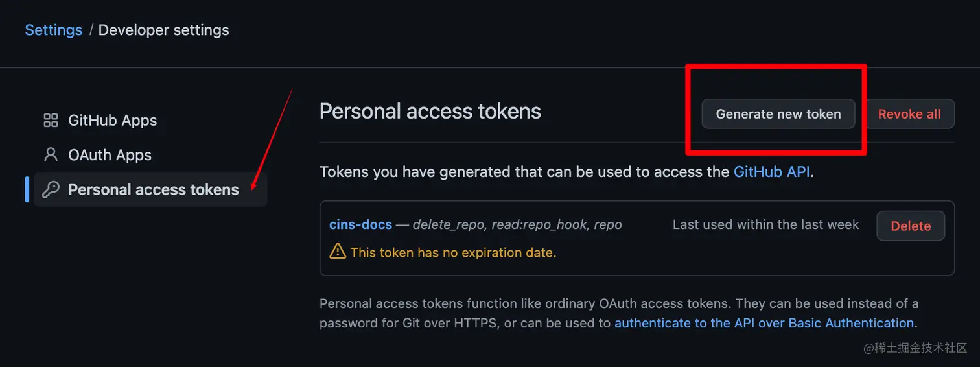Open GitHub Apps in the sidebar

click(113, 121)
